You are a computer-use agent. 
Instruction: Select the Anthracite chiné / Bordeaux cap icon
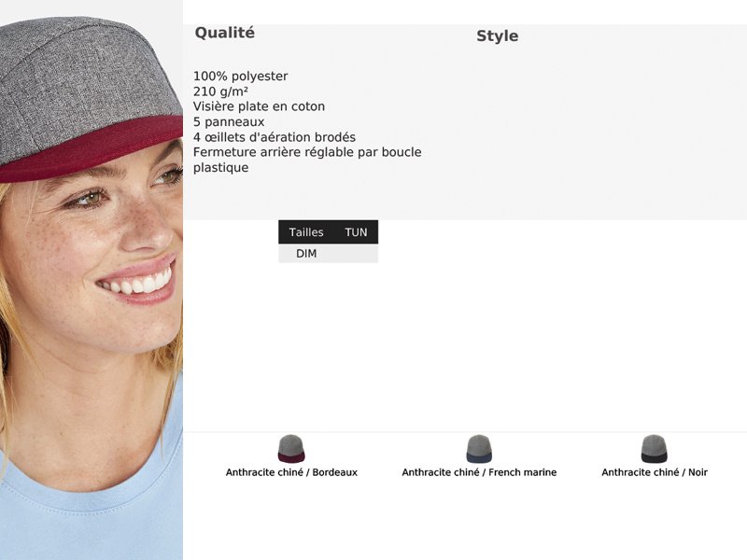pos(291,449)
